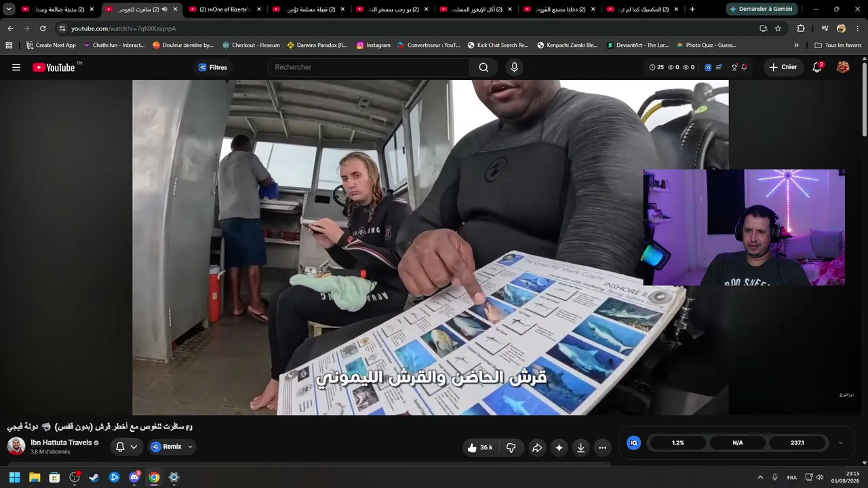Mute the active tab via speaker icon
Image resolution: width=868 pixels, height=488 pixels.
pyautogui.click(x=164, y=9)
